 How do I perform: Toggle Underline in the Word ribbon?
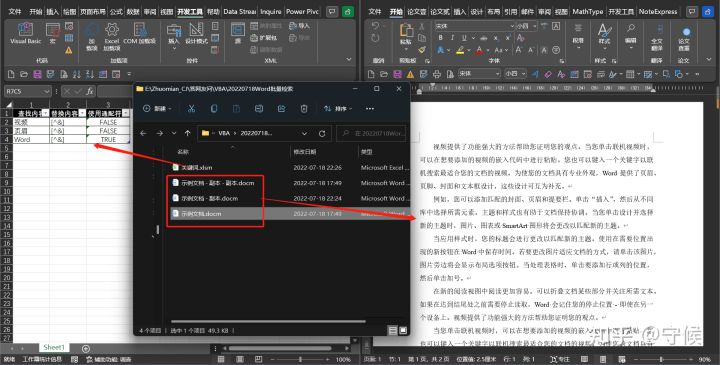[464, 38]
